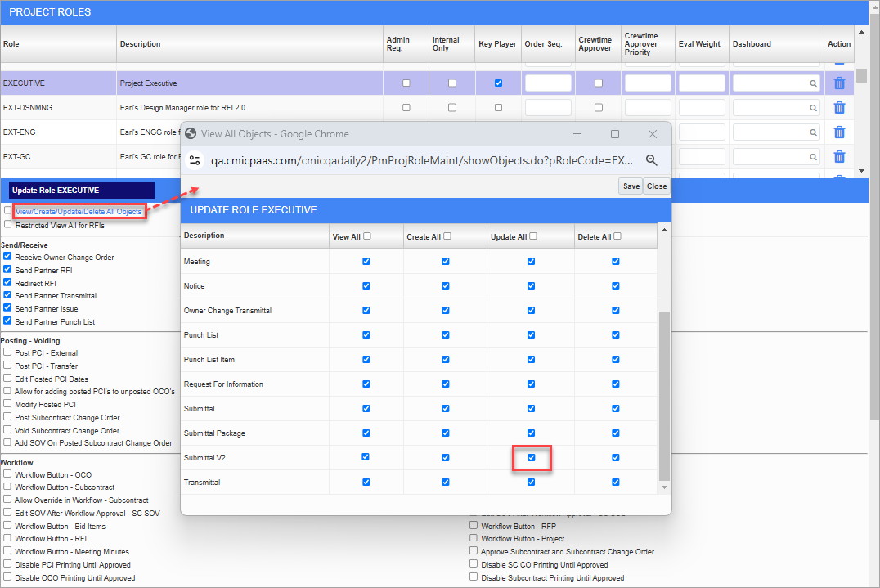
Task: Uncheck Update for Submittal V2
Action: click(x=532, y=458)
